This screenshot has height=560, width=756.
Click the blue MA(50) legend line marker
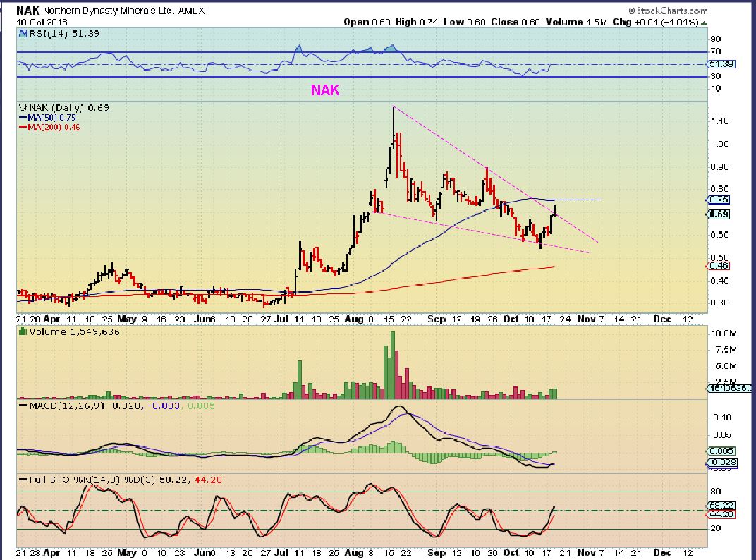tap(20, 117)
